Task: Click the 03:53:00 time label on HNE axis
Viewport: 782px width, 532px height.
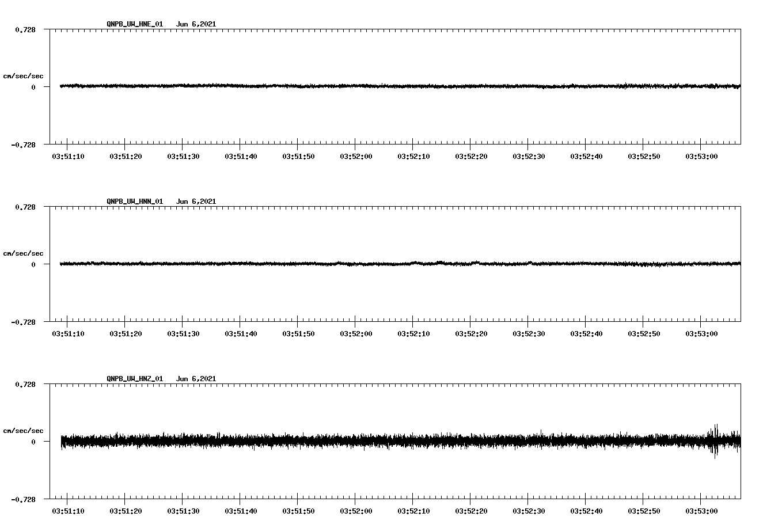Action: tap(701, 157)
